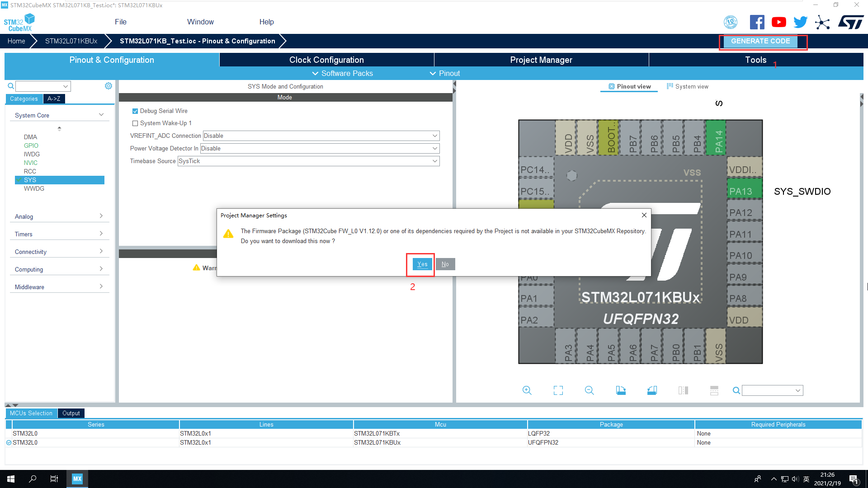Toggle Debug Serial Wire checkbox
The width and height of the screenshot is (868, 488).
coord(134,111)
